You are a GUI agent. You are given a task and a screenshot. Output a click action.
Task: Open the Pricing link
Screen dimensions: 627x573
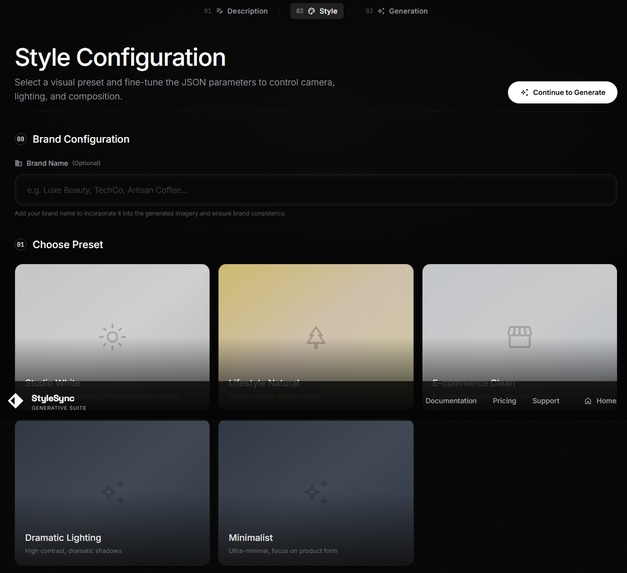[504, 401]
